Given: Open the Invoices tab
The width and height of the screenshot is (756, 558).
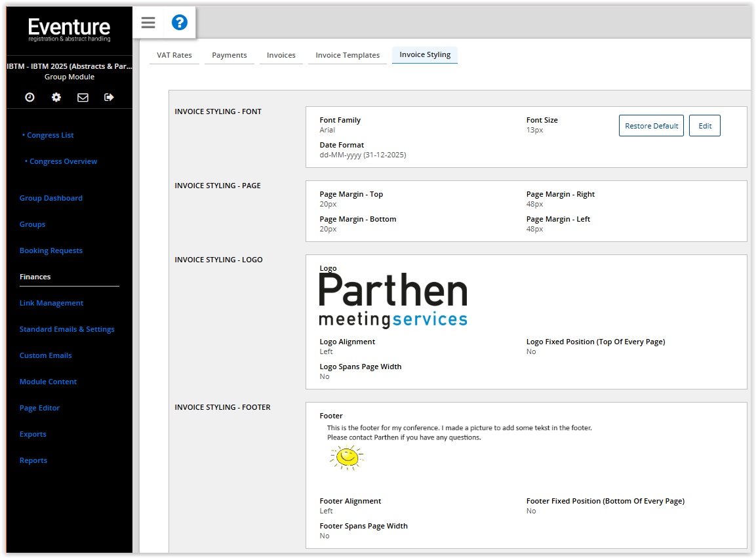Looking at the screenshot, I should click(x=281, y=55).
